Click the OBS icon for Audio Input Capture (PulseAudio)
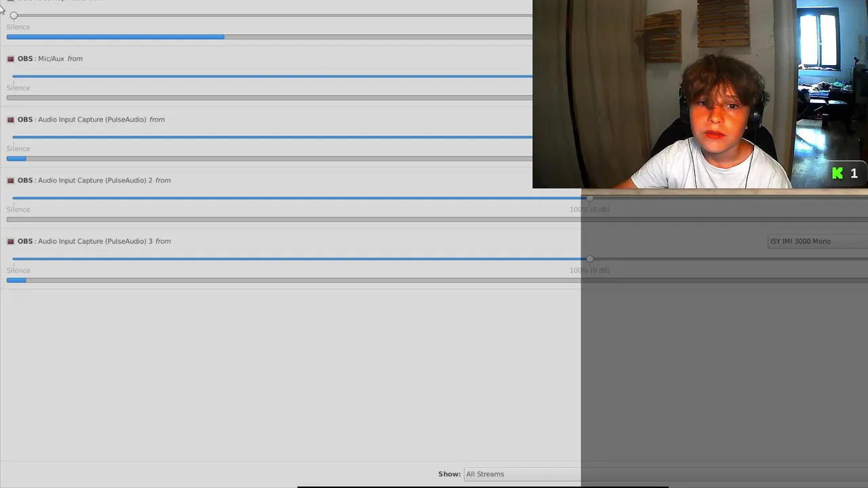This screenshot has width=868, height=488. 10,120
